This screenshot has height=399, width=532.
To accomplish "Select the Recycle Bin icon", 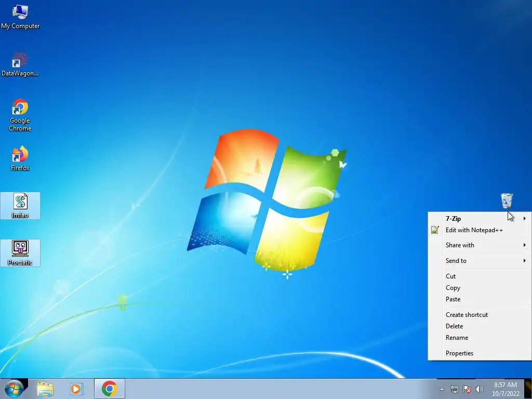I will click(507, 201).
